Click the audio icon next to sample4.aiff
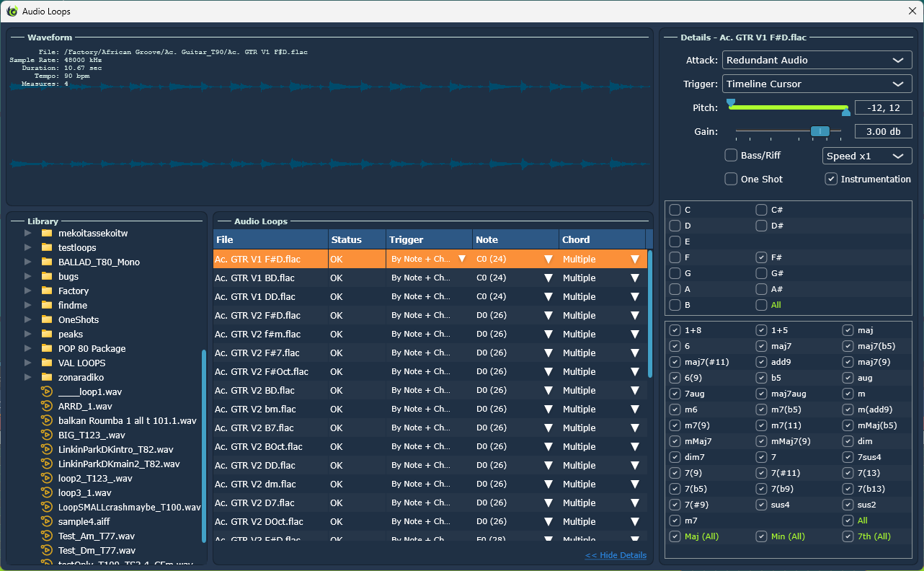Image resolution: width=924 pixels, height=571 pixels. click(x=47, y=521)
